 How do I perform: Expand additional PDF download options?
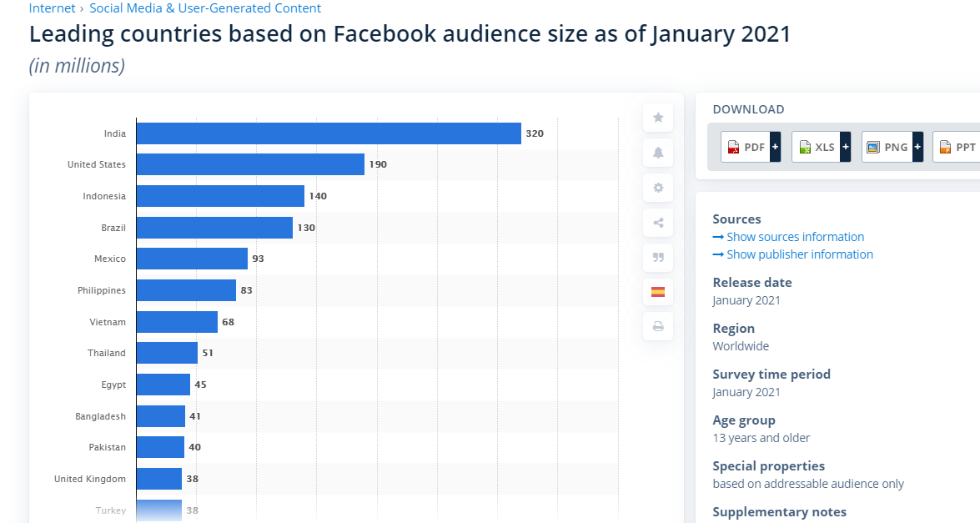(x=774, y=146)
